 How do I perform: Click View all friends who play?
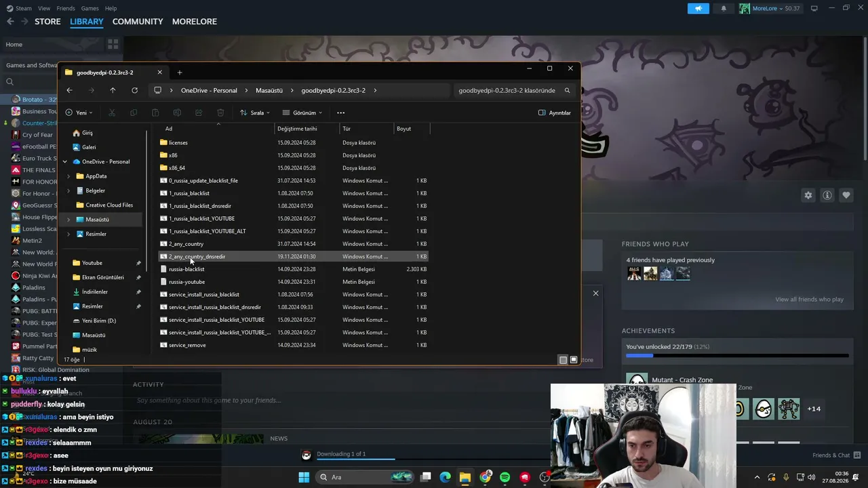pyautogui.click(x=809, y=300)
